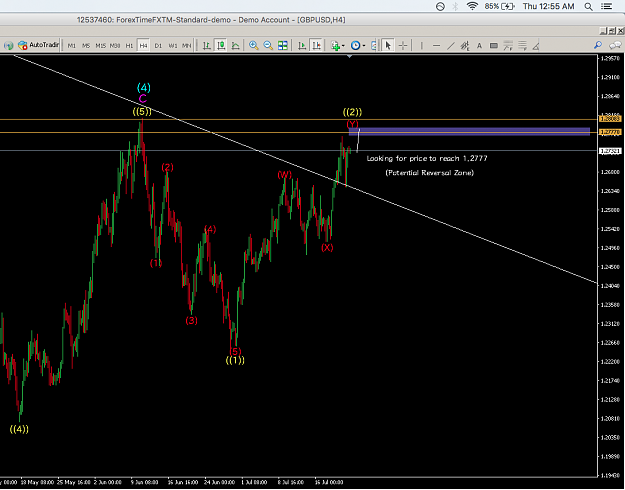625x490 pixels.
Task: Select the cyan (4) wave label
Action: [x=143, y=87]
